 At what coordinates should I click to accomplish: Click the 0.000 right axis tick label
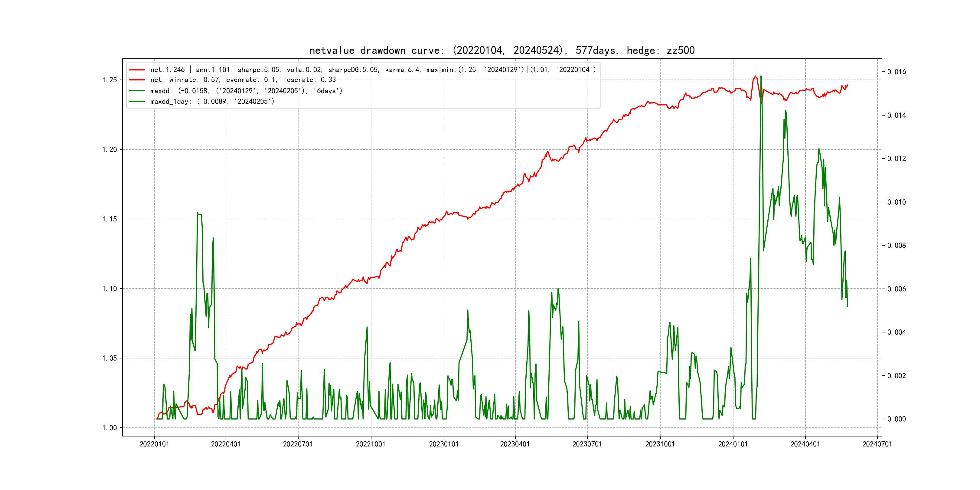[896, 419]
